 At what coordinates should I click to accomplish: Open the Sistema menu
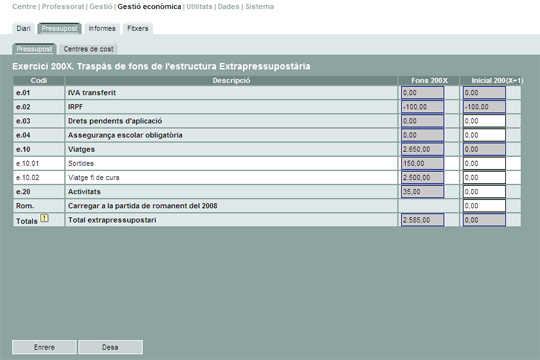pyautogui.click(x=259, y=7)
